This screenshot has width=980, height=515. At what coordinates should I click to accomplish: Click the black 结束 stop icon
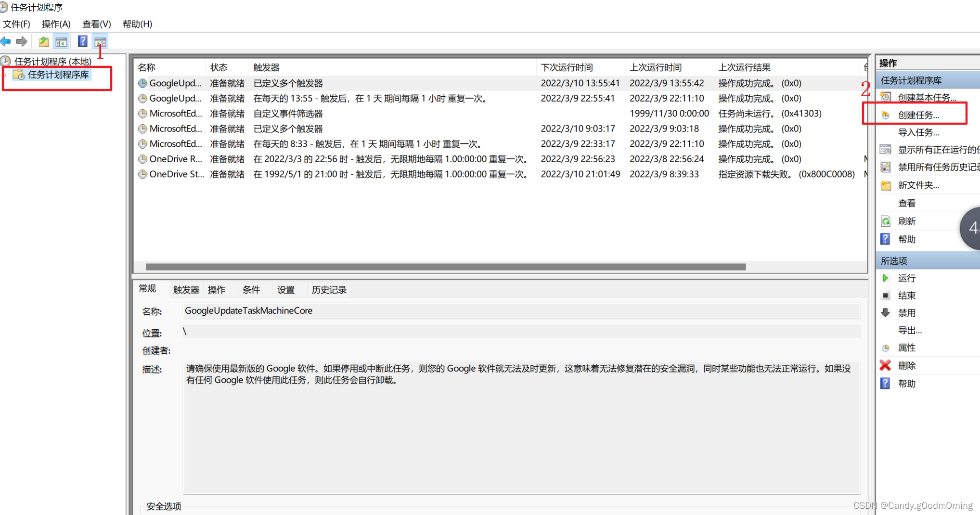[886, 296]
